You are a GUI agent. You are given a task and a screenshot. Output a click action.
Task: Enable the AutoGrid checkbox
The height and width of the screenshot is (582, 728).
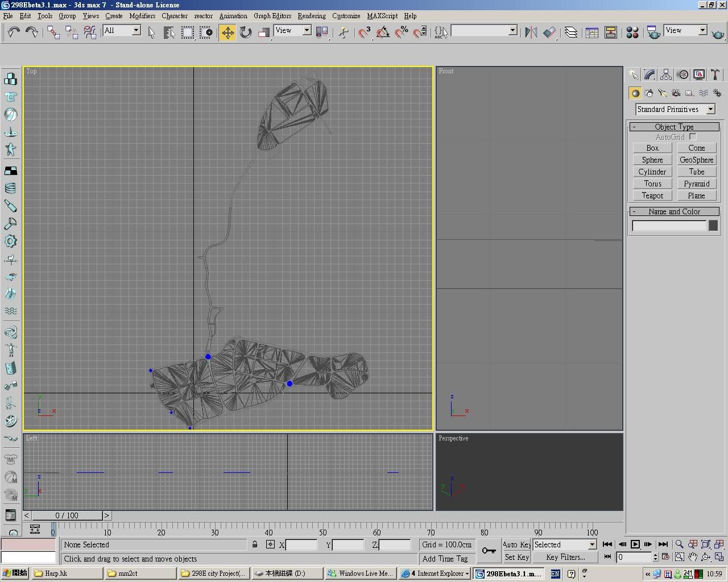point(693,137)
